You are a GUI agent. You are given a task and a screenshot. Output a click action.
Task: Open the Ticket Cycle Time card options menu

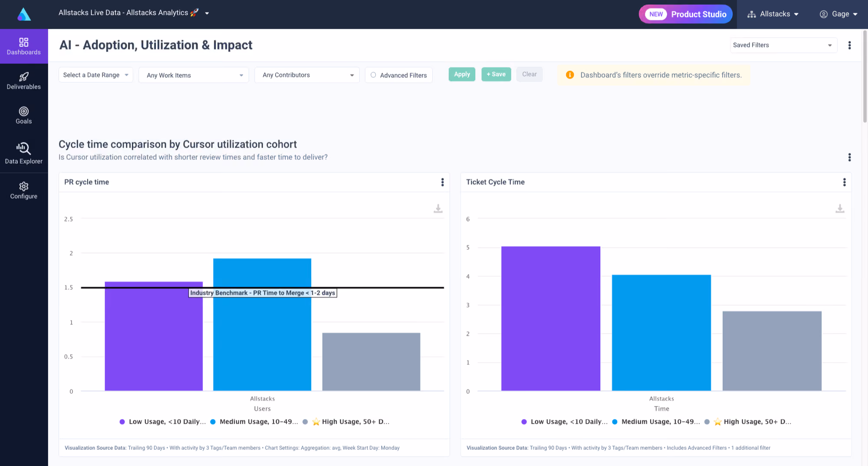click(x=844, y=182)
